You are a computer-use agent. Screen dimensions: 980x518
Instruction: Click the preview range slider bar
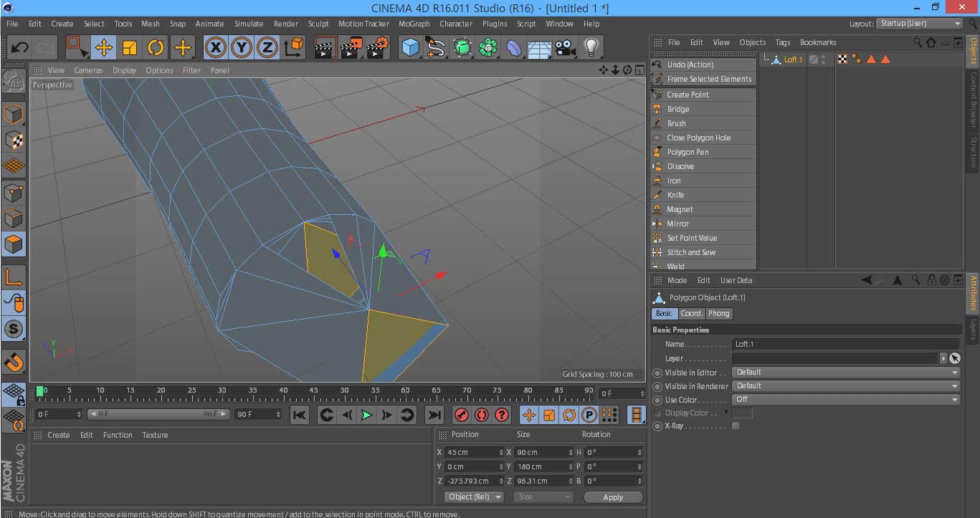(x=159, y=414)
